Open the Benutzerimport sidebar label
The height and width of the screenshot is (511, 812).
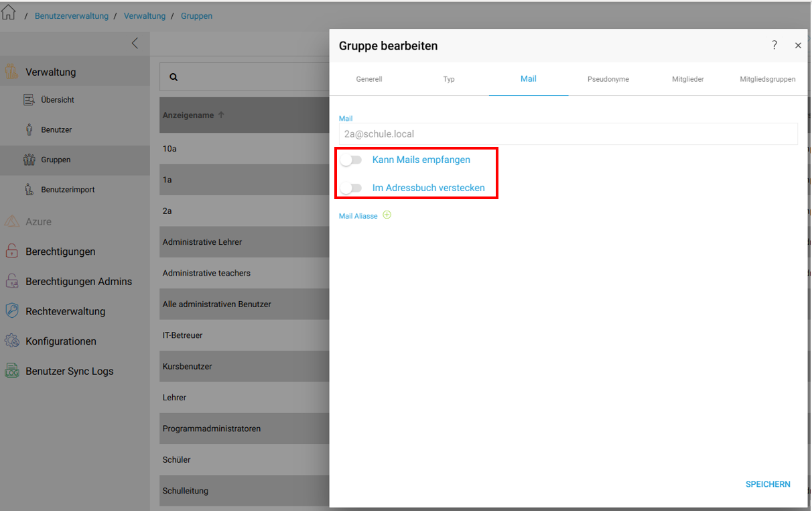(68, 190)
